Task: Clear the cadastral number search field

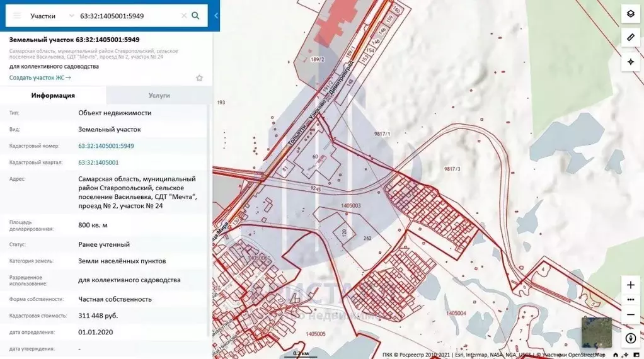Action: click(183, 16)
